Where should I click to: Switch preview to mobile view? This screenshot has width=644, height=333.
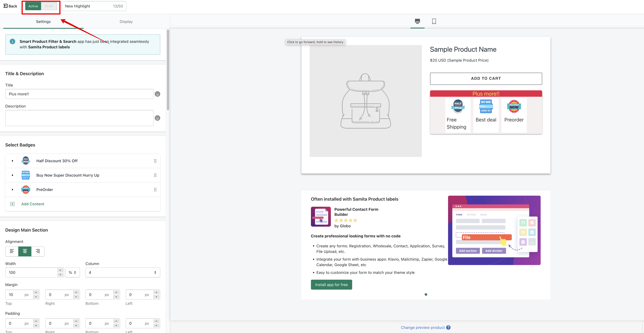(434, 21)
